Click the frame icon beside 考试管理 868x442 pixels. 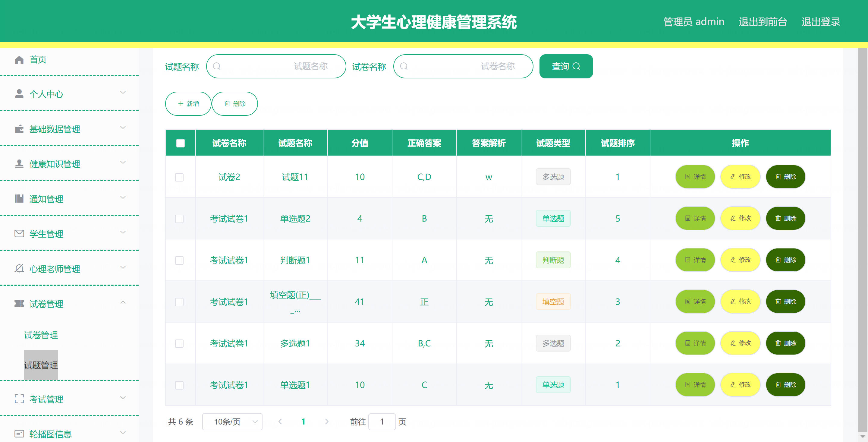click(x=19, y=399)
